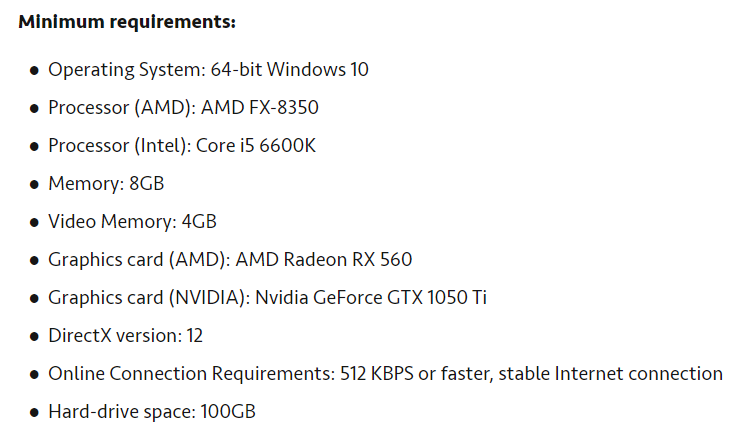Click the bullet beside Operating System
Viewport: 731px width, 438px height.
[34, 71]
